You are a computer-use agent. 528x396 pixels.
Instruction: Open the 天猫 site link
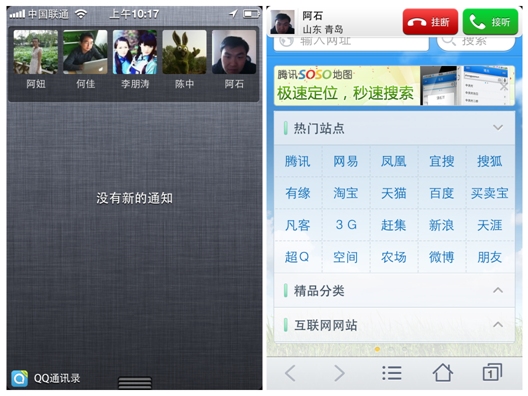(394, 193)
